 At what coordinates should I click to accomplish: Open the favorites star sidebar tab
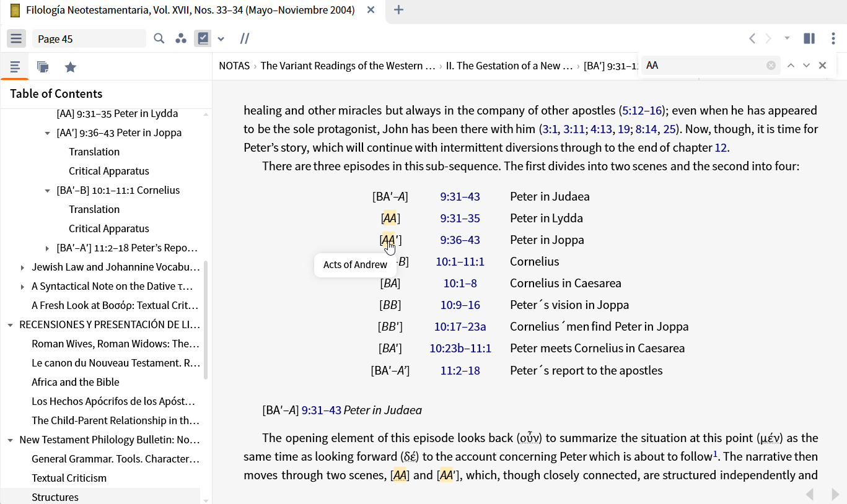click(71, 66)
